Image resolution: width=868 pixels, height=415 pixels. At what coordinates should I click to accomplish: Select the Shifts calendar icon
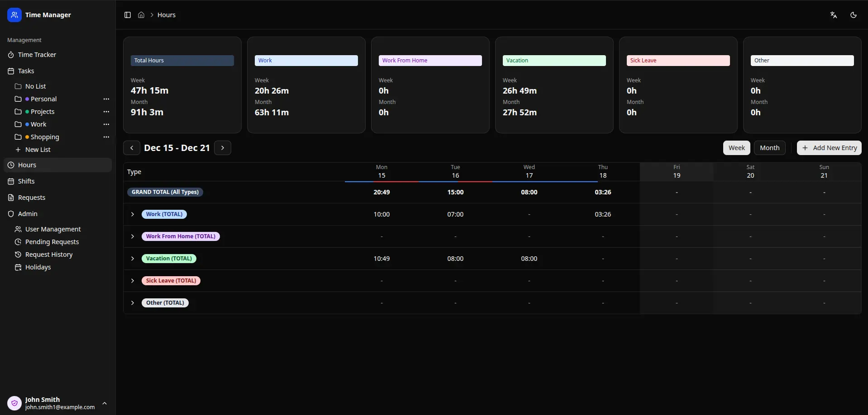pos(10,181)
